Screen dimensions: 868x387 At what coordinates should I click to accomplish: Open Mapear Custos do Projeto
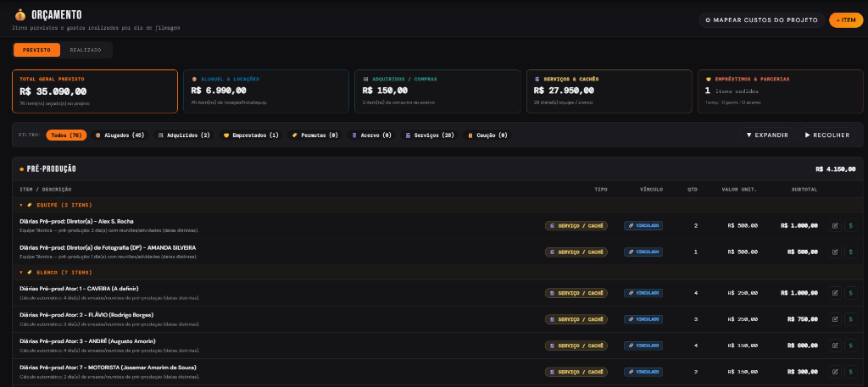point(762,20)
